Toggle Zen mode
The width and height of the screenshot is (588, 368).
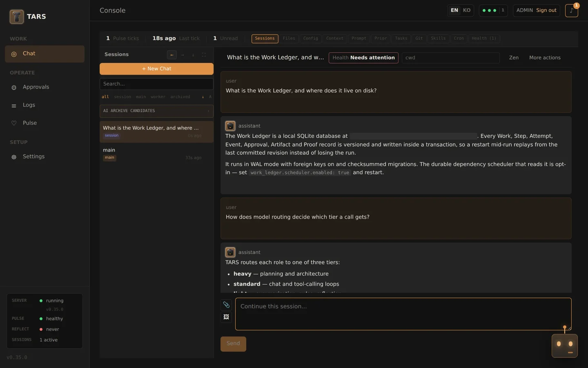pos(514,58)
